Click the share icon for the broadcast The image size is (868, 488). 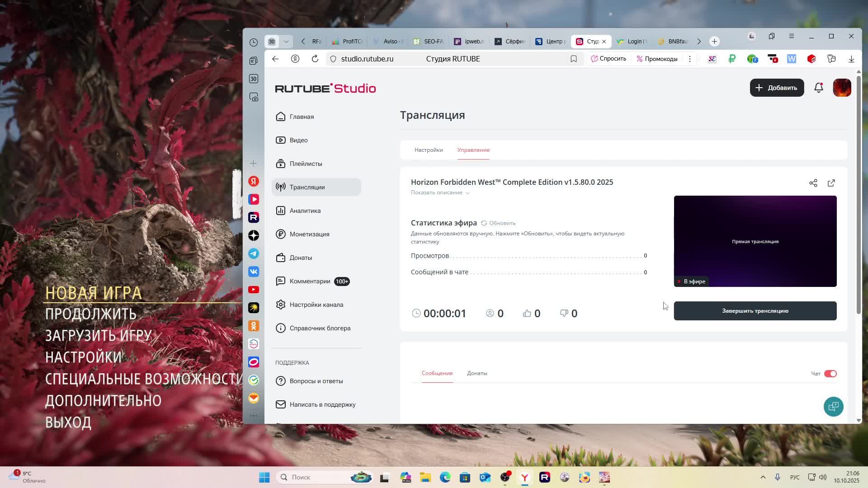tap(813, 183)
